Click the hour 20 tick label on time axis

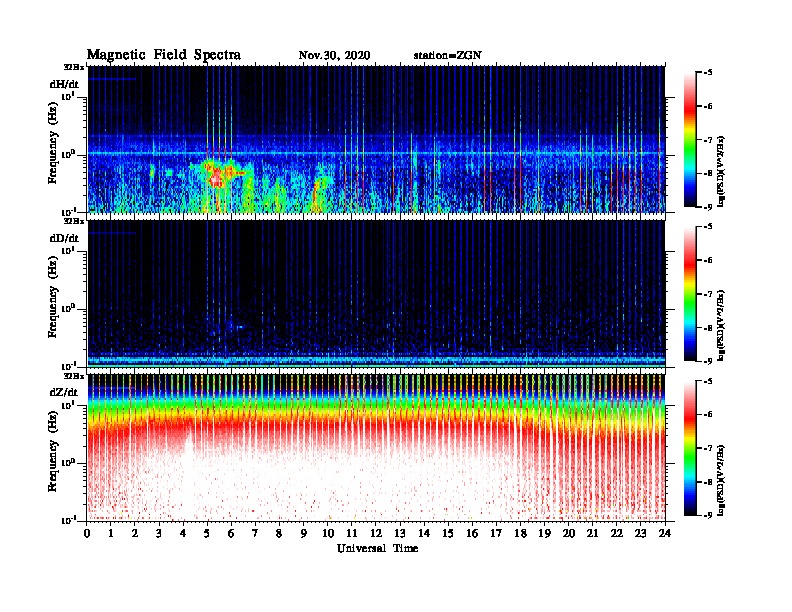tap(569, 533)
